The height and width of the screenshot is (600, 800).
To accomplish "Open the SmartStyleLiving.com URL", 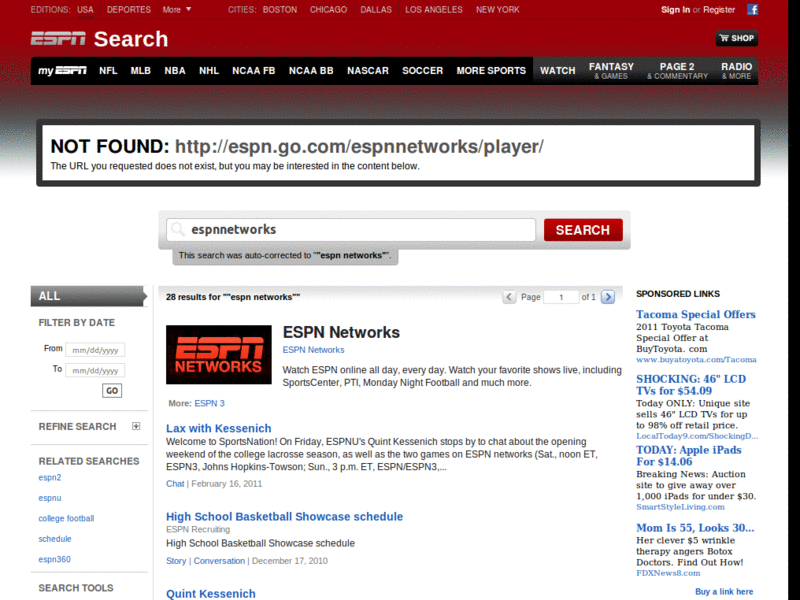I will point(680,507).
